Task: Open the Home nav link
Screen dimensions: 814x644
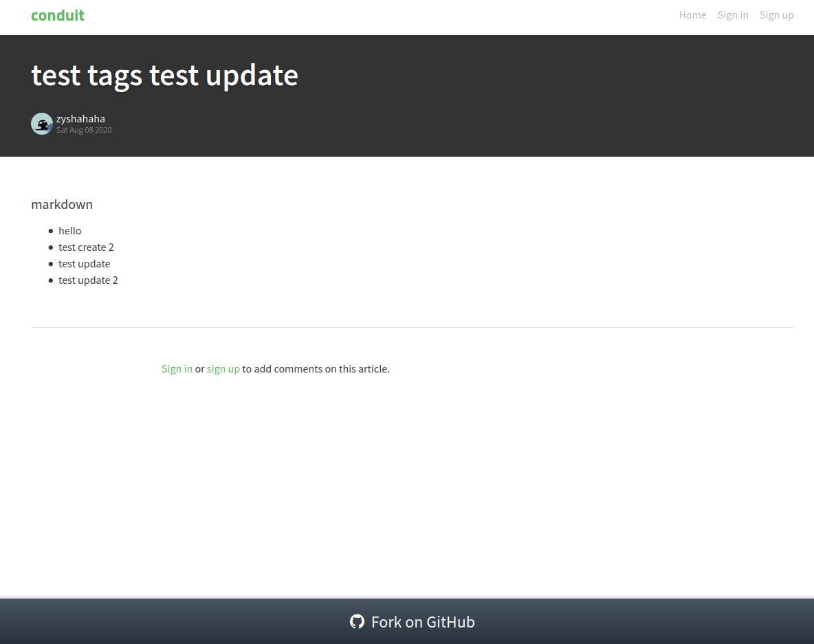Action: (692, 15)
